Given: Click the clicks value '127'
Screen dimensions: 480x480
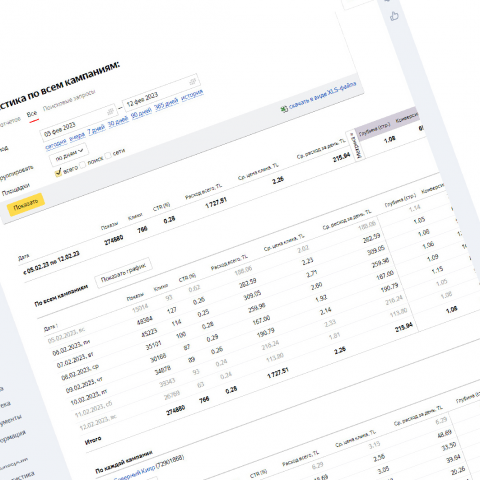Looking at the screenshot, I should [x=172, y=311].
